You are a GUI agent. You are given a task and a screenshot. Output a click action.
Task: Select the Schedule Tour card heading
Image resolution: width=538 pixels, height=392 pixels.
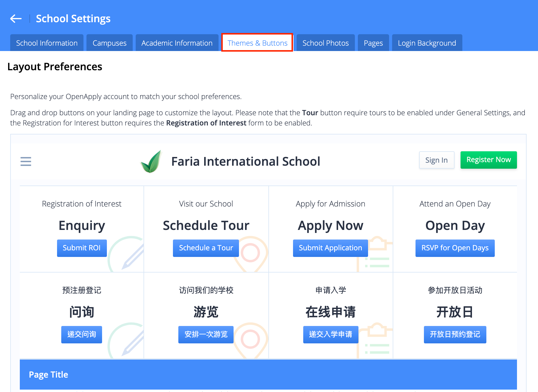206,225
